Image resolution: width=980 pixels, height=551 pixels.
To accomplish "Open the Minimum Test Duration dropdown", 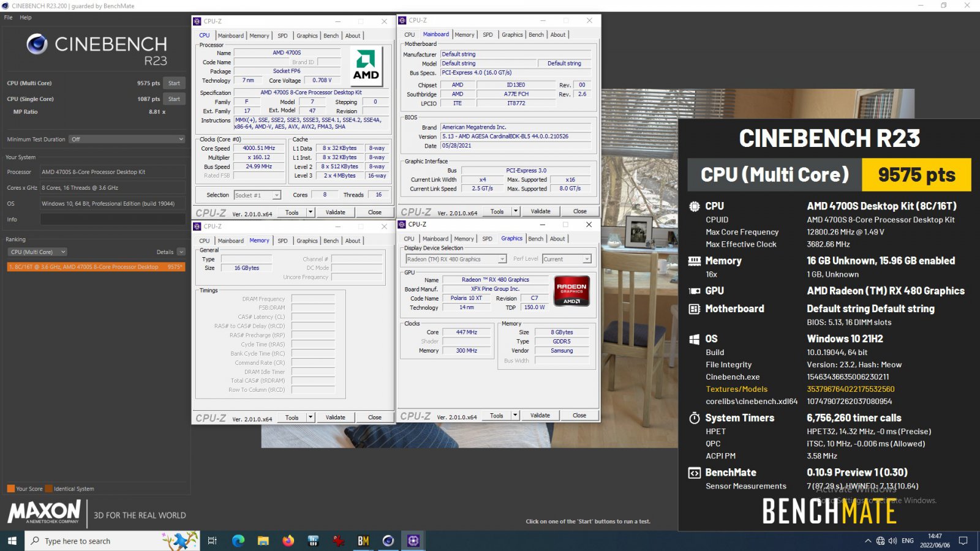I will coord(127,139).
